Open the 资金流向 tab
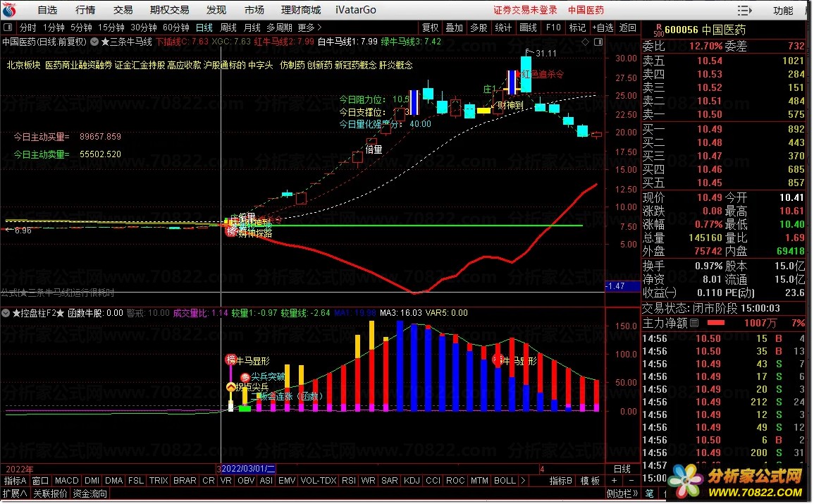814x504 pixels. pyautogui.click(x=90, y=493)
